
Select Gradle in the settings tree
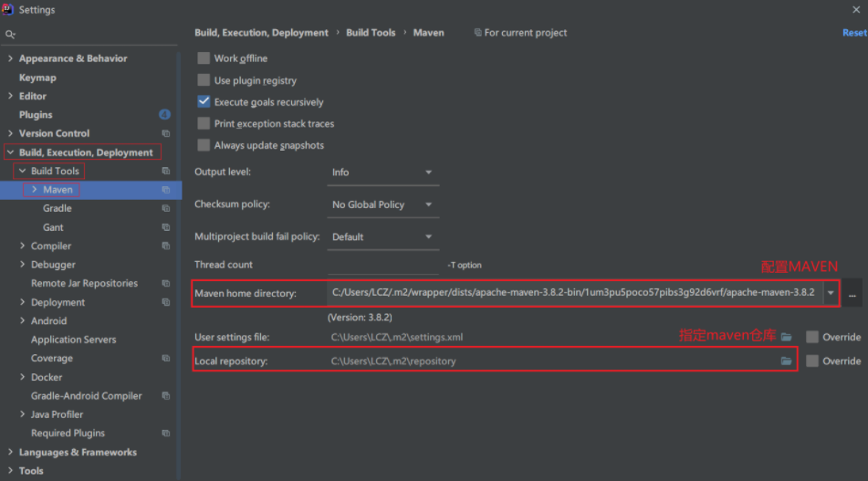(58, 209)
